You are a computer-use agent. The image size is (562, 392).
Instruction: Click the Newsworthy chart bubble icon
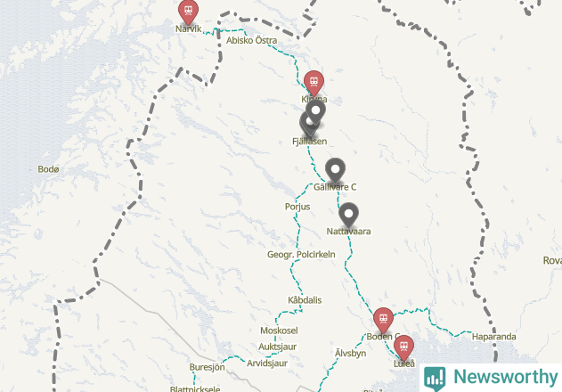pyautogui.click(x=435, y=379)
